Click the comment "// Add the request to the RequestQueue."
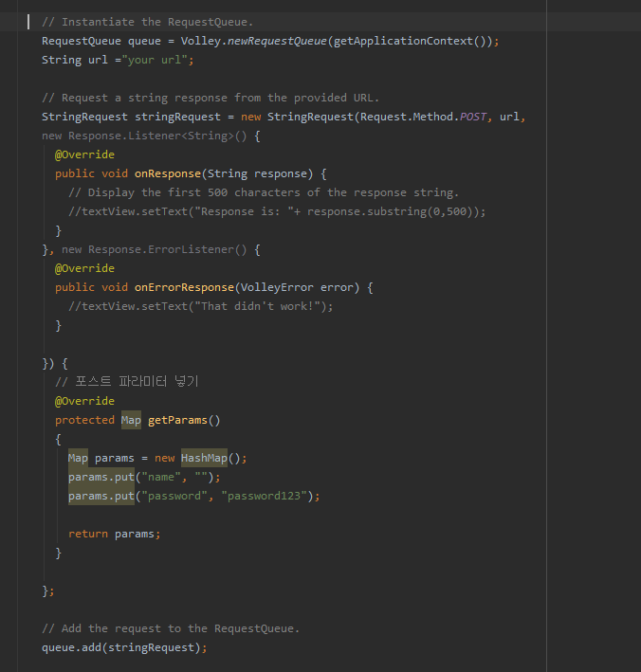 pyautogui.click(x=171, y=628)
